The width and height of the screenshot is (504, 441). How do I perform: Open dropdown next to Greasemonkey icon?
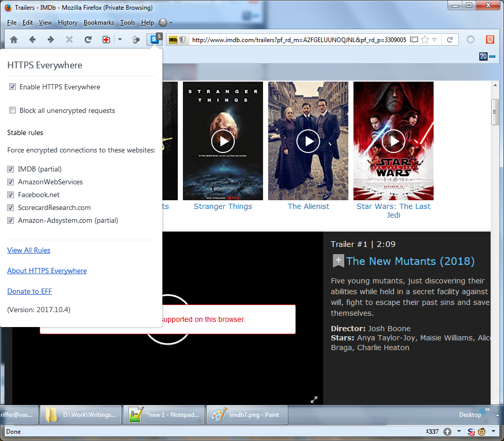[493, 431]
